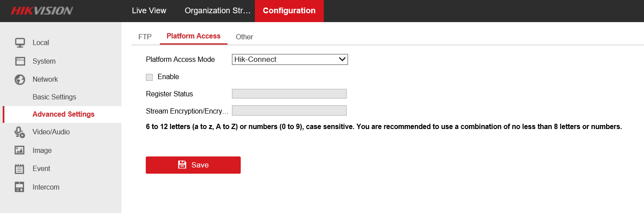Go to Live View

tap(149, 11)
